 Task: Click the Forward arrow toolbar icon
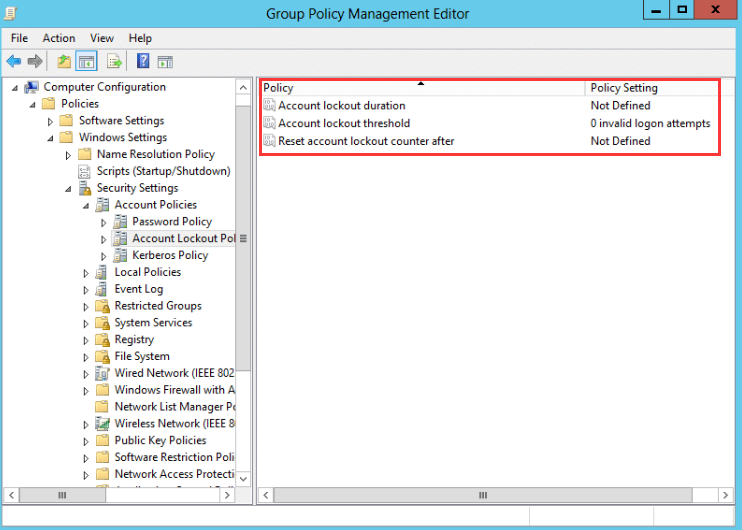tap(35, 62)
